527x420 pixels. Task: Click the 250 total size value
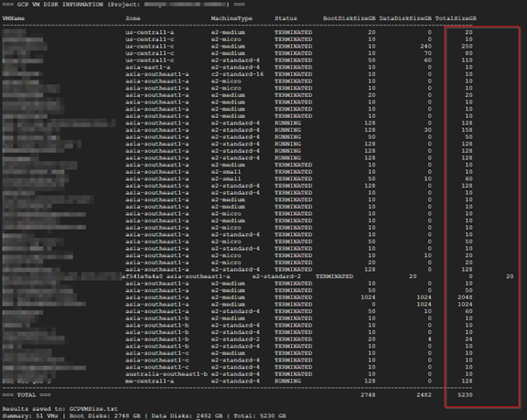pos(467,46)
